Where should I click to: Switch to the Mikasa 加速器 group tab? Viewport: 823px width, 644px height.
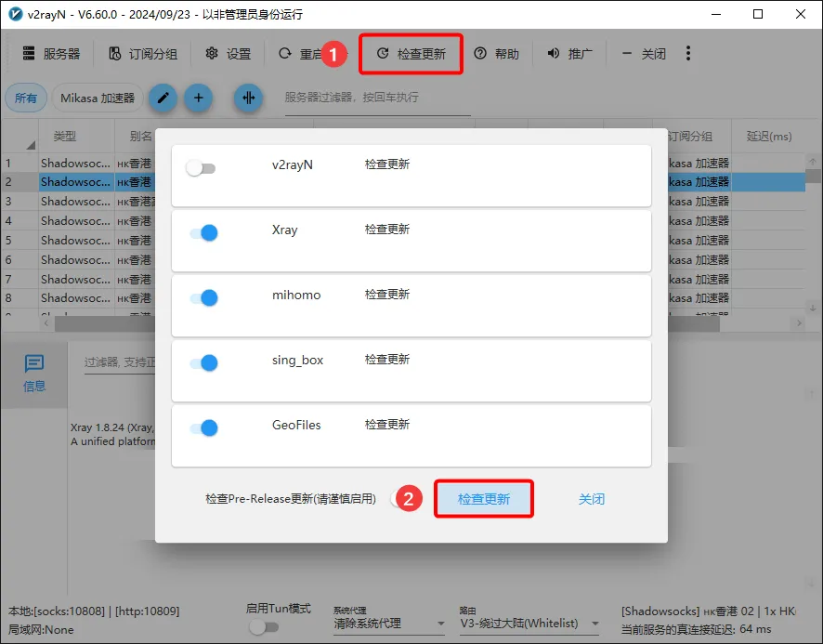tap(98, 98)
